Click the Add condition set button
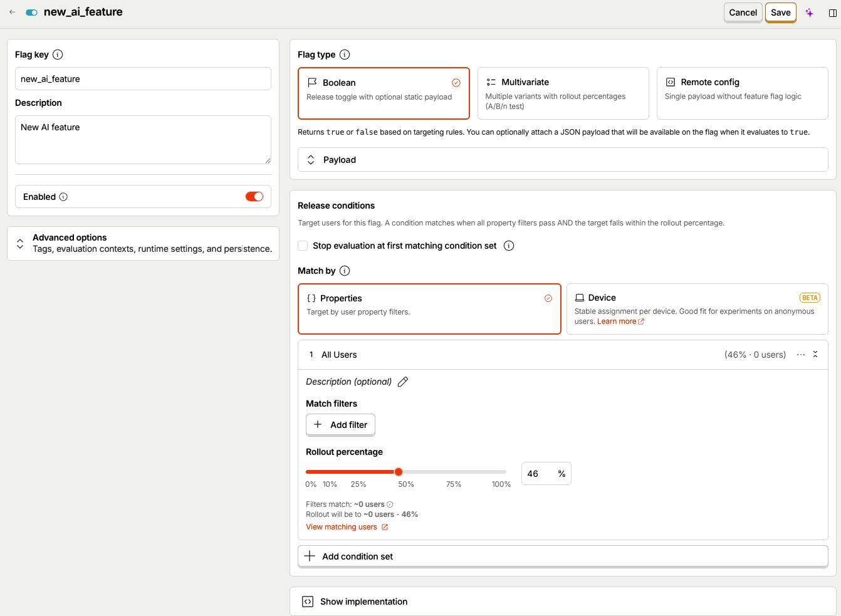This screenshot has height=616, width=841. (563, 556)
